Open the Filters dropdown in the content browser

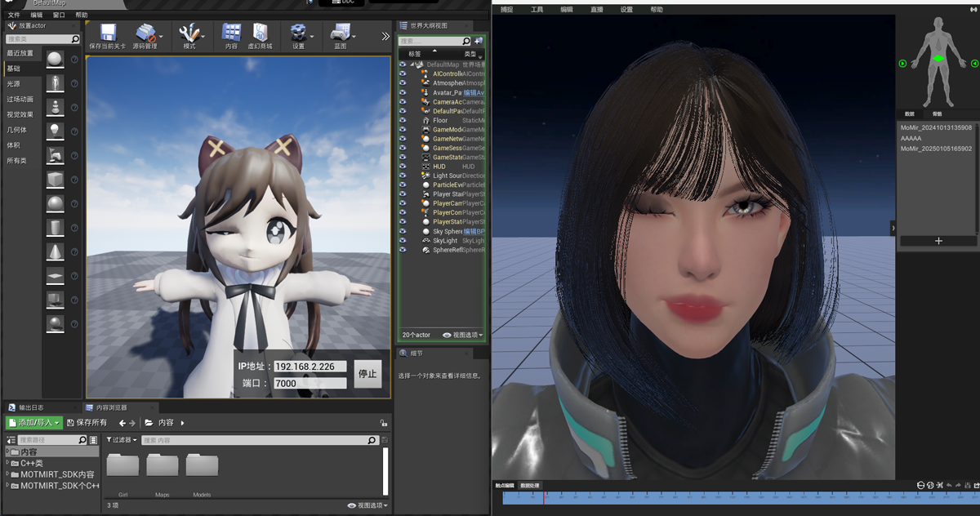coord(122,440)
